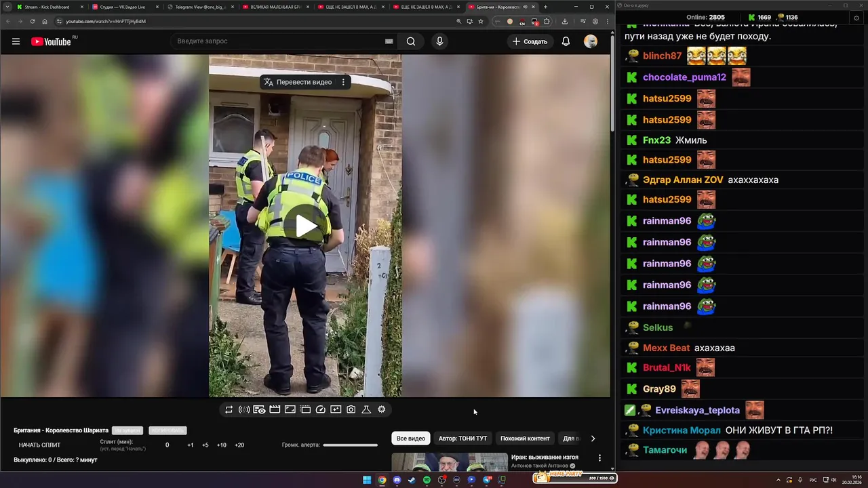Viewport: 868px width, 488px height.
Task: Open Steam from the taskbar
Action: (412, 480)
